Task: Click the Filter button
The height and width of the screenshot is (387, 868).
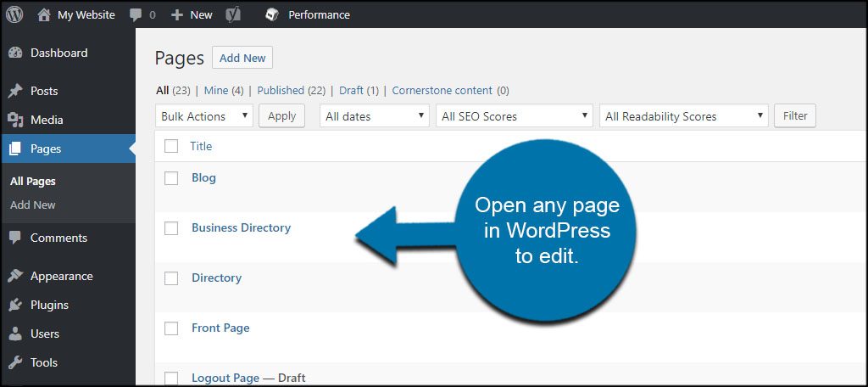Action: 795,116
